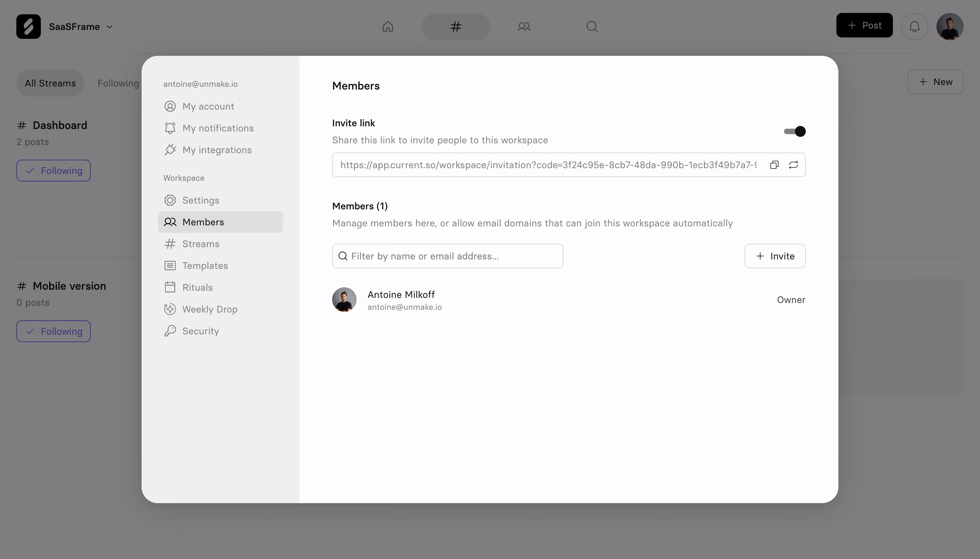Switch to the Following tab
Viewport: 980px width, 559px height.
coord(118,83)
